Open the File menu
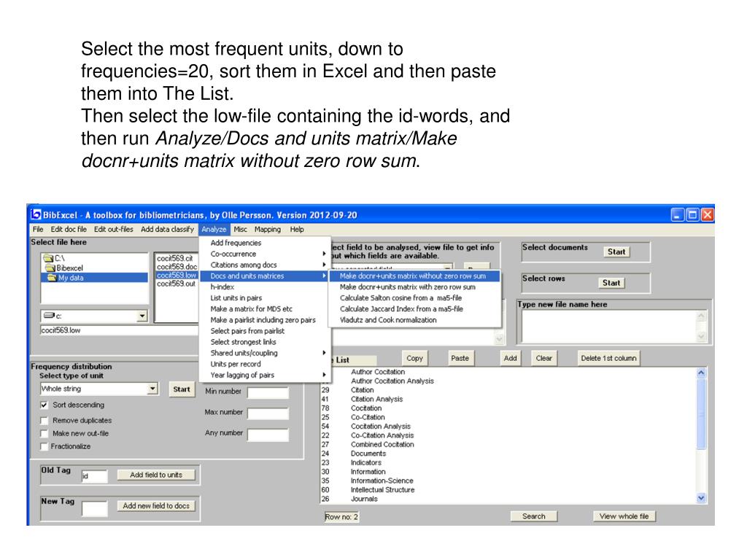This screenshot has width=747, height=560. [38, 229]
